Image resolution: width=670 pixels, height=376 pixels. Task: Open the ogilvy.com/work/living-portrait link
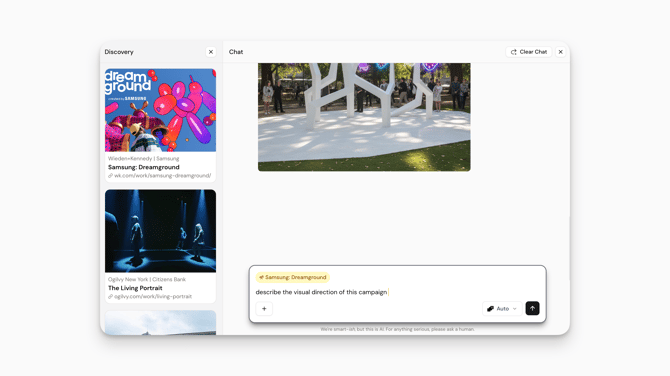[153, 297]
